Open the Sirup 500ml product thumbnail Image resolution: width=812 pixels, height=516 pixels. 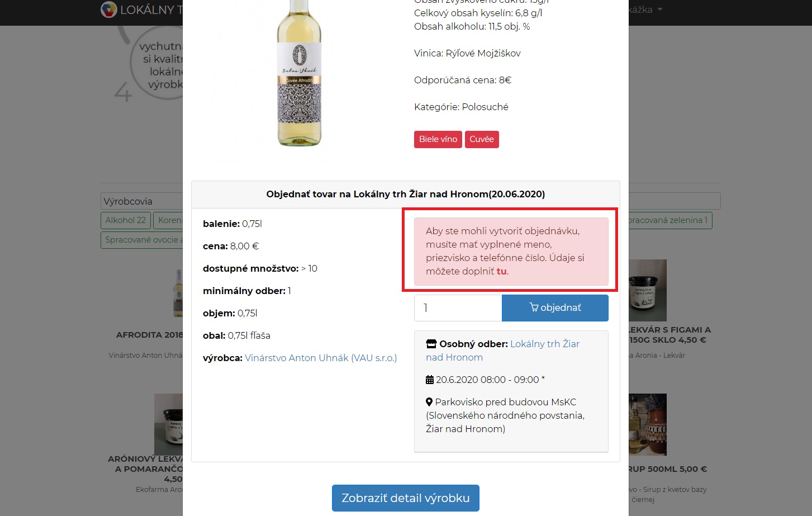[647, 424]
